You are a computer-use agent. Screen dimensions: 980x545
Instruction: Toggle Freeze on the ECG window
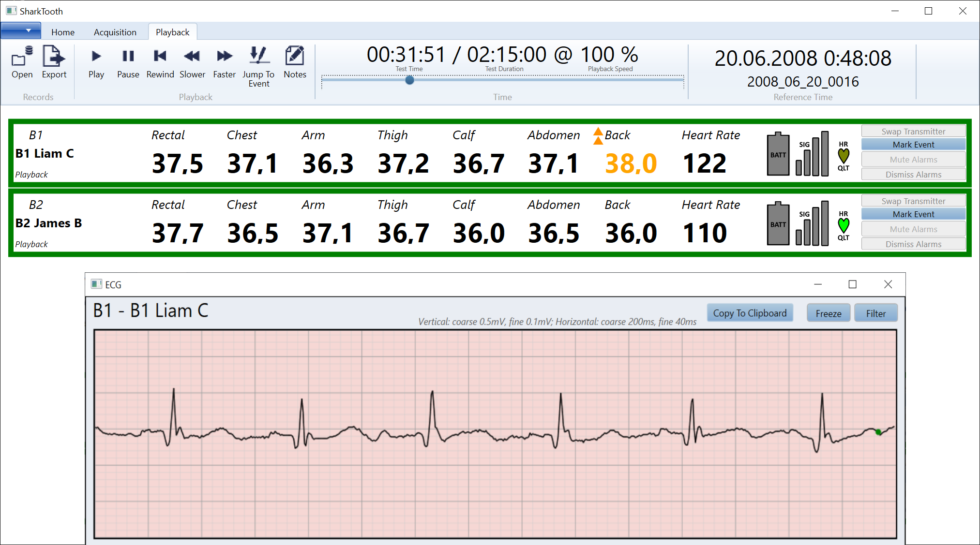coord(828,313)
